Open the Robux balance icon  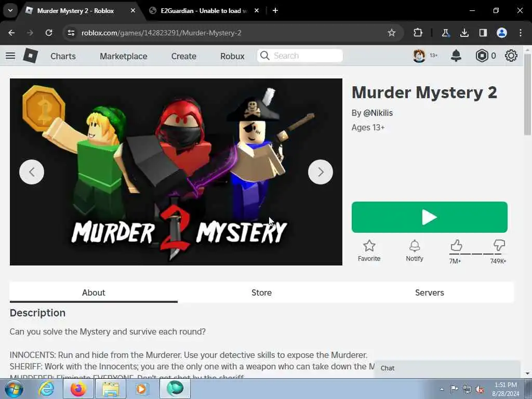[482, 56]
